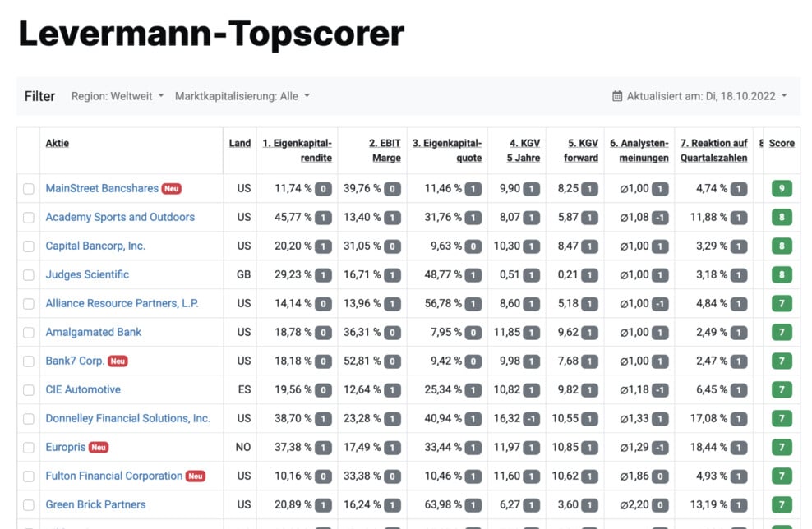Click the score 7 badge for Amalgamated Bank

[782, 332]
